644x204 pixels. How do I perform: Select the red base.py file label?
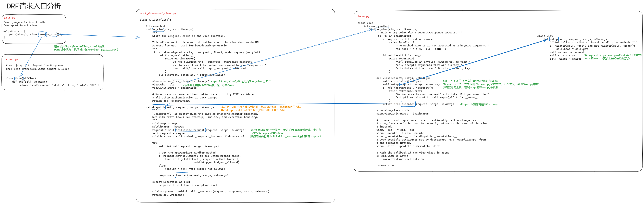(364, 17)
